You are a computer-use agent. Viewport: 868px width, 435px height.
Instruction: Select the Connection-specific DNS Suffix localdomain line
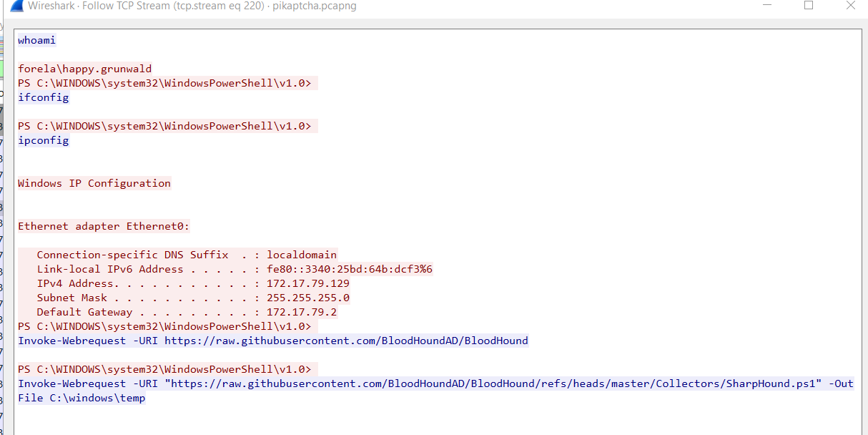pos(187,255)
